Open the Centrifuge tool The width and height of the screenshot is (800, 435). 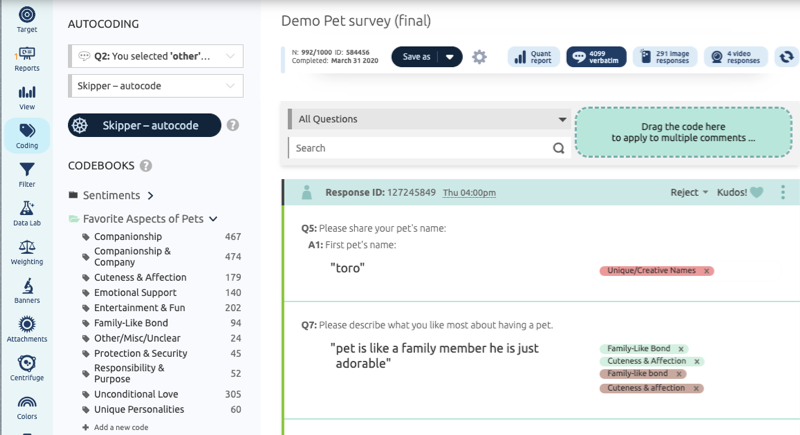point(27,368)
